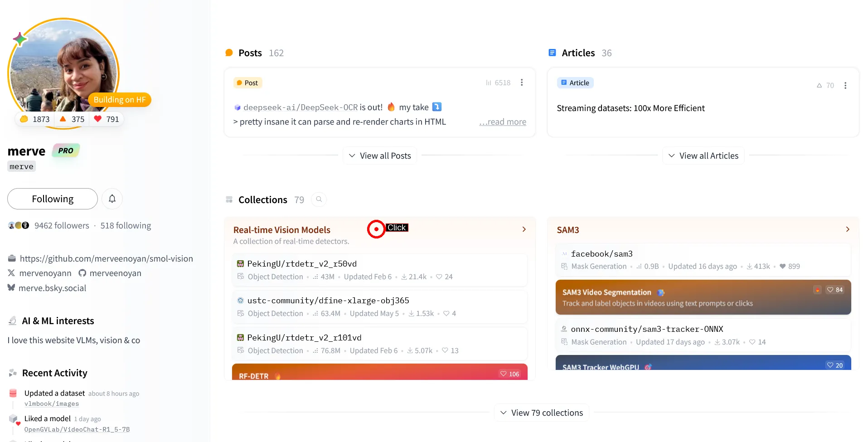
Task: Open the Article three-dot options menu
Action: pyautogui.click(x=845, y=85)
